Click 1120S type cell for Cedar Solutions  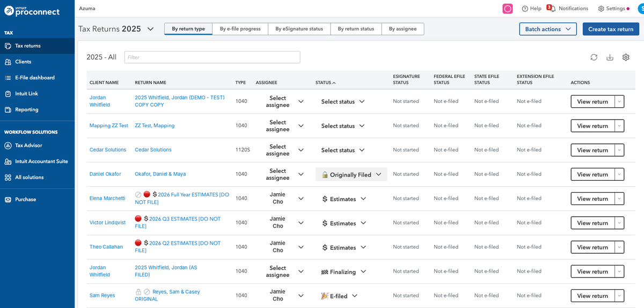[x=243, y=150]
